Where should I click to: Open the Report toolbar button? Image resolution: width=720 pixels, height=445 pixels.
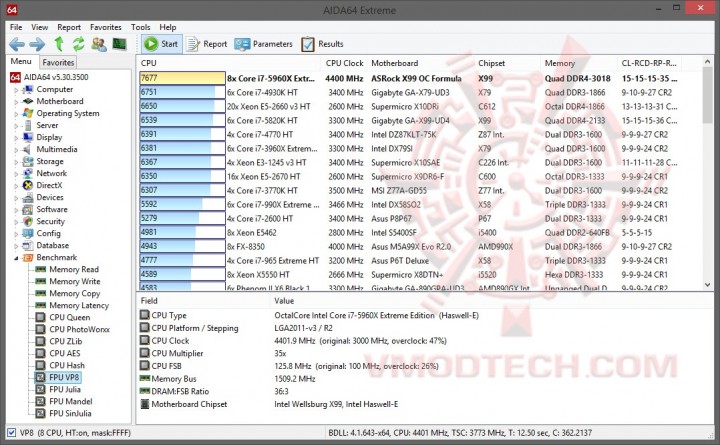click(x=207, y=44)
